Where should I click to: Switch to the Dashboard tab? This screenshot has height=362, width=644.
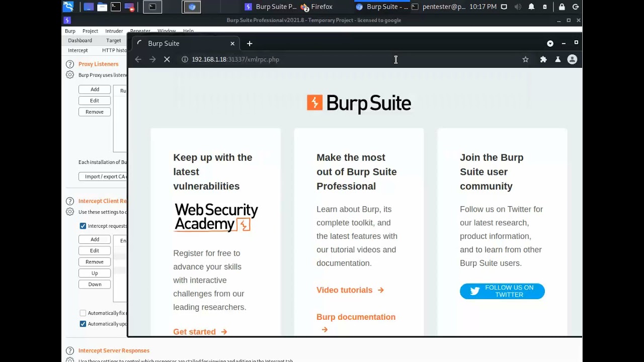pyautogui.click(x=80, y=41)
